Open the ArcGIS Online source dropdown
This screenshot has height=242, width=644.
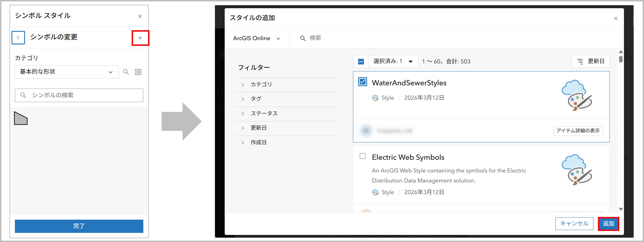(256, 38)
